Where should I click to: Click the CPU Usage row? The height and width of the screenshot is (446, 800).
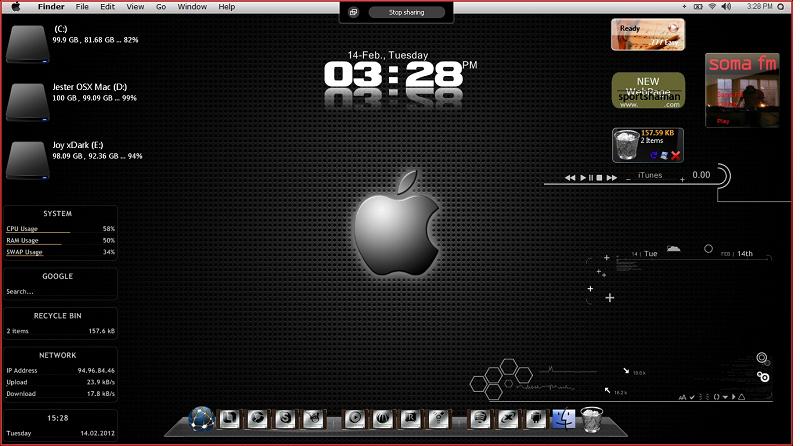coord(60,229)
